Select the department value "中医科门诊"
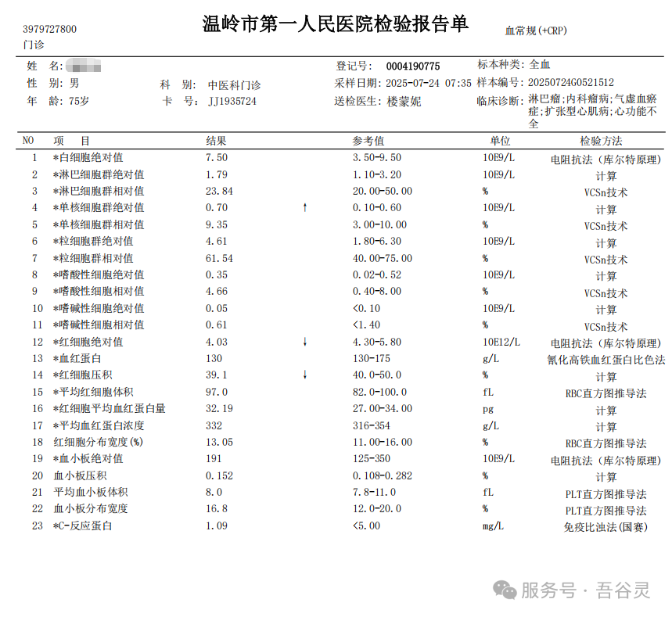The image size is (672, 617). 235,85
